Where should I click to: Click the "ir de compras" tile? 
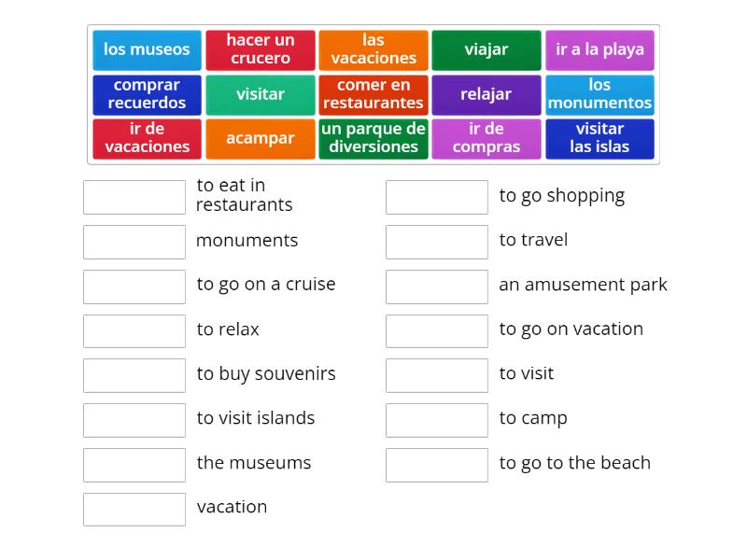coord(486,138)
